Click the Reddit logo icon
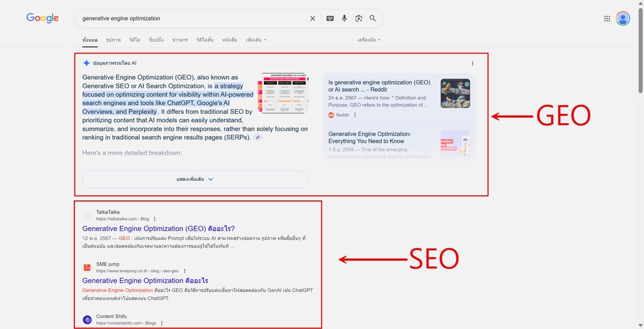The height and width of the screenshot is (329, 644). point(331,115)
